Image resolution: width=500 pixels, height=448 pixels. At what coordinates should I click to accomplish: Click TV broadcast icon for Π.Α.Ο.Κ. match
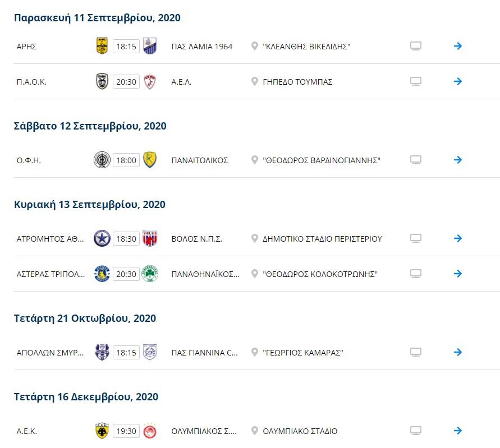point(415,81)
